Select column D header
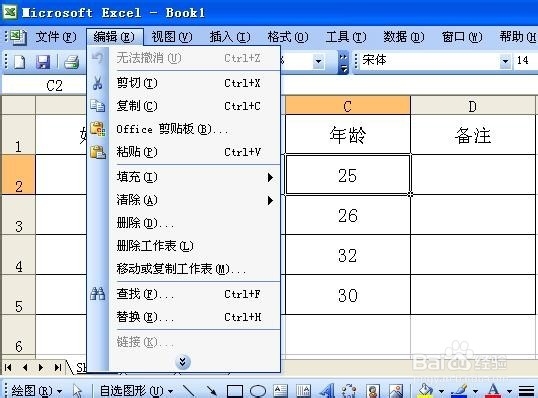 coord(473,106)
